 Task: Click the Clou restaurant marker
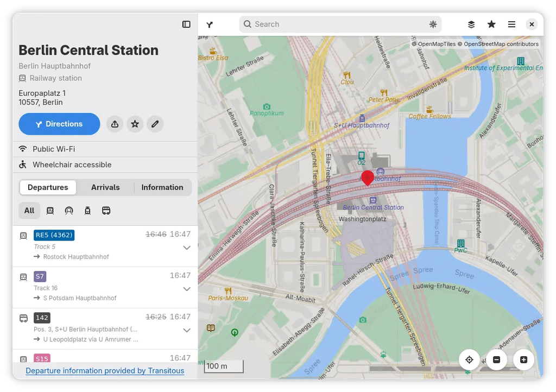(347, 75)
